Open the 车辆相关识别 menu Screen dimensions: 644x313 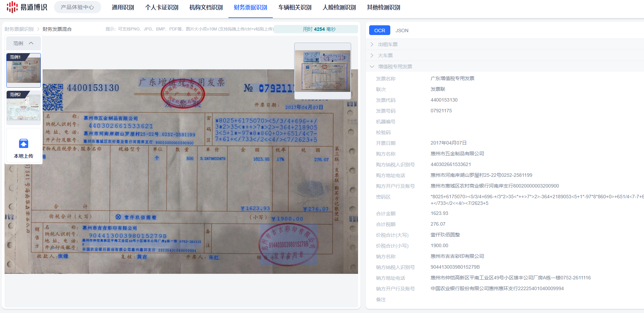[295, 7]
